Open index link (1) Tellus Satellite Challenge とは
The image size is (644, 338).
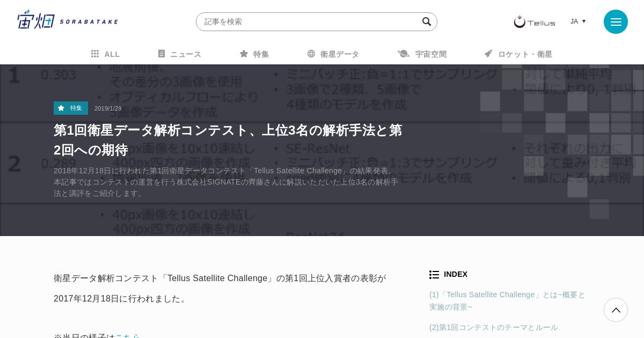pyautogui.click(x=507, y=301)
